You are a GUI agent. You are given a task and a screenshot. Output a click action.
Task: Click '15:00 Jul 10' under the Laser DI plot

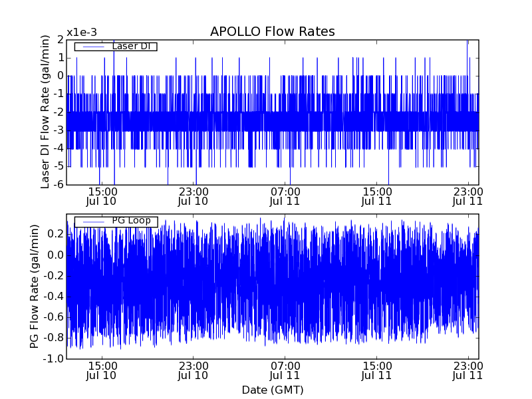pos(102,196)
